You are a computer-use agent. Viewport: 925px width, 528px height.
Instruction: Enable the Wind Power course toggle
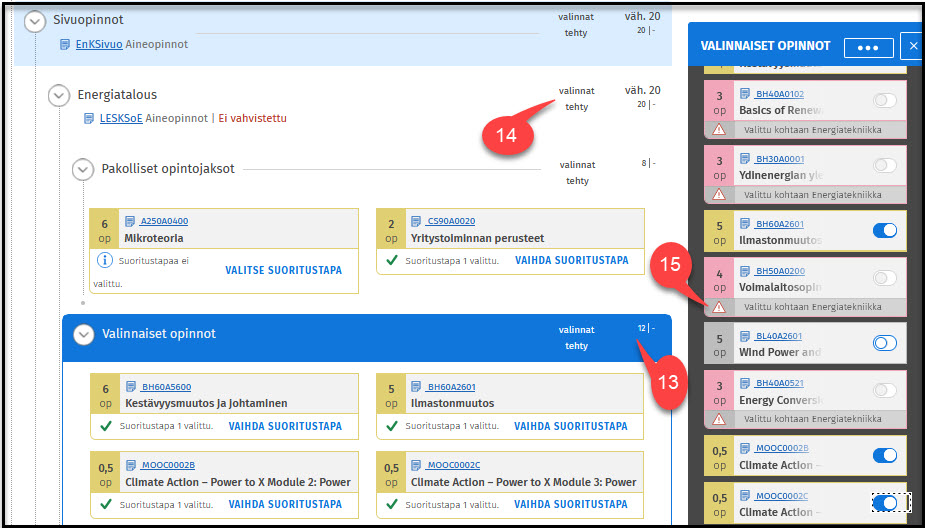click(884, 343)
